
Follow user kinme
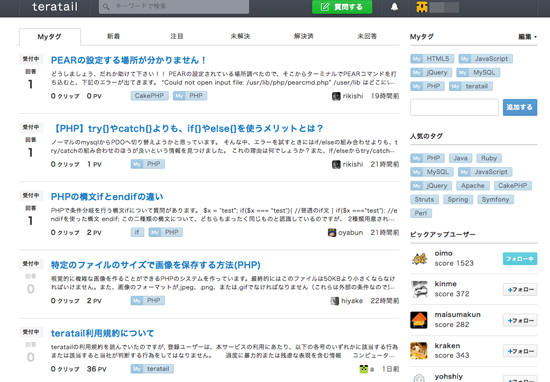(x=520, y=289)
